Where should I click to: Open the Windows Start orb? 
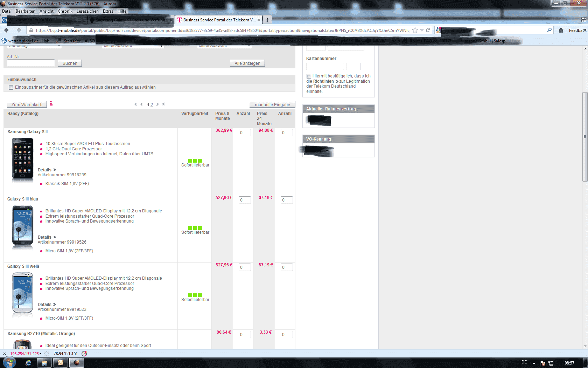coord(9,363)
